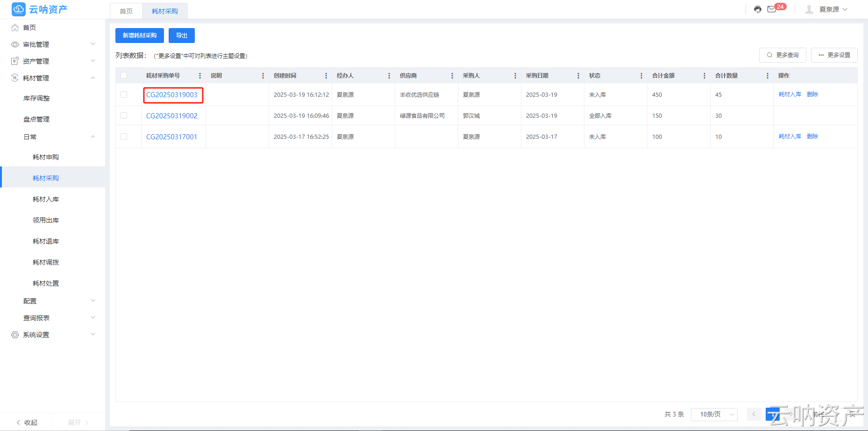Open purchase order CG20250317001
This screenshot has height=431, width=868.
click(172, 137)
